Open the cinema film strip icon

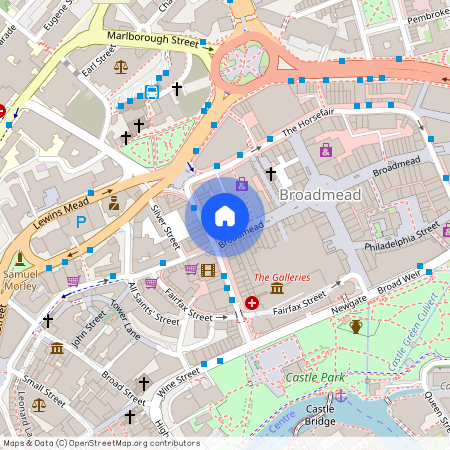click(208, 270)
